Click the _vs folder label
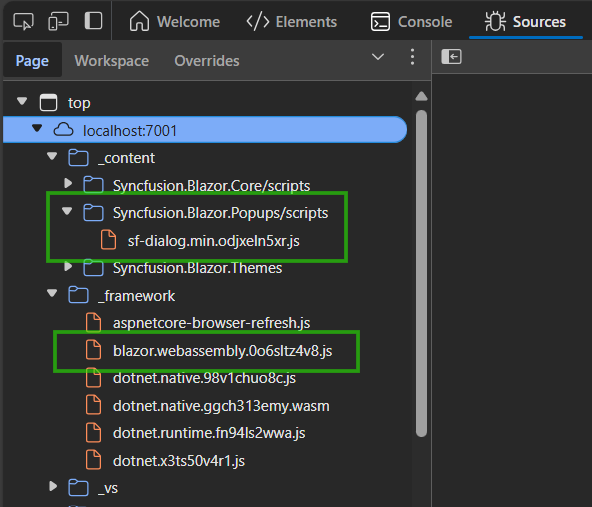 click(108, 489)
